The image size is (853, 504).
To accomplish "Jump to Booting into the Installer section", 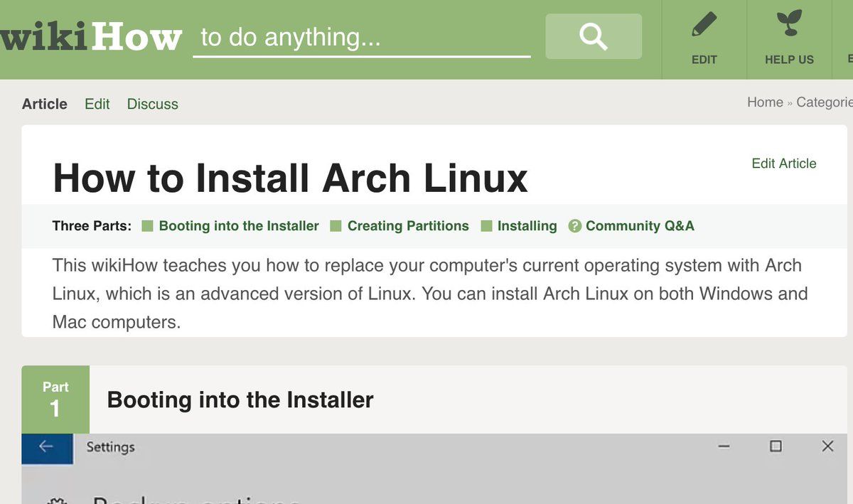I will (239, 226).
